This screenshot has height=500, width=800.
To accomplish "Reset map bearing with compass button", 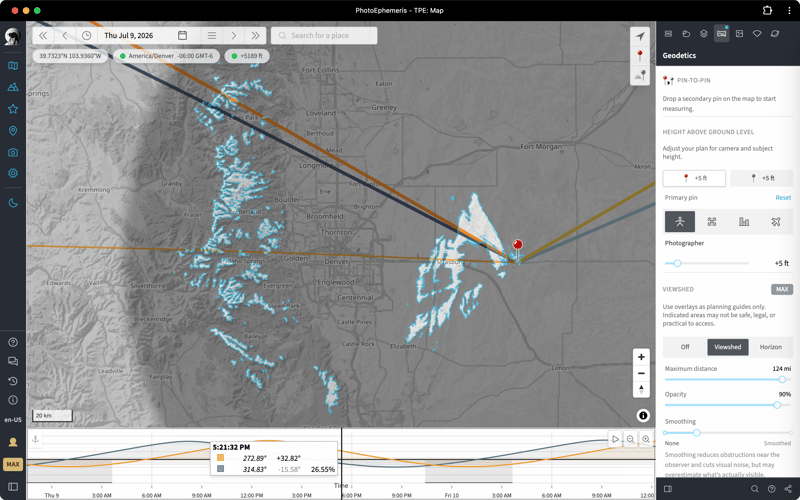I will tap(641, 390).
